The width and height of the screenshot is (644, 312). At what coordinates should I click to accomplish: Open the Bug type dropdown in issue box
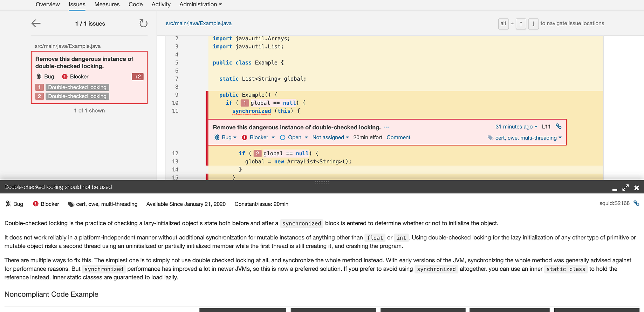click(225, 137)
